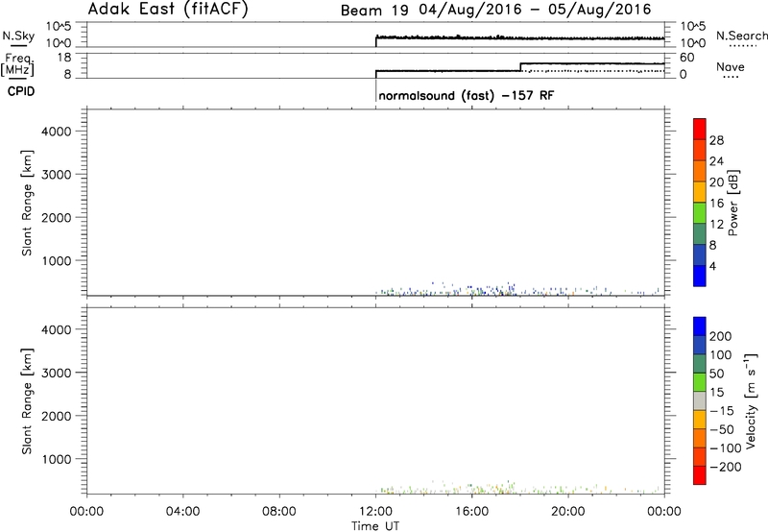Click the "08:00" time axis label

coord(279,512)
